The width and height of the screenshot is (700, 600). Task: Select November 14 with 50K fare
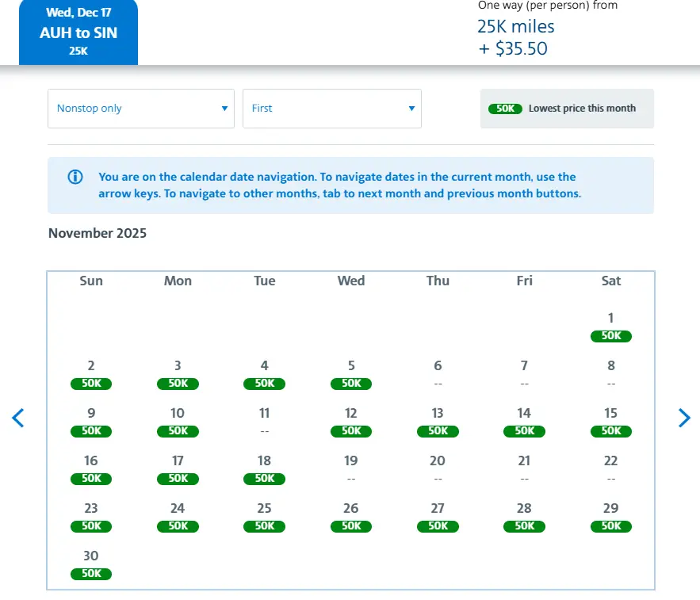point(525,422)
